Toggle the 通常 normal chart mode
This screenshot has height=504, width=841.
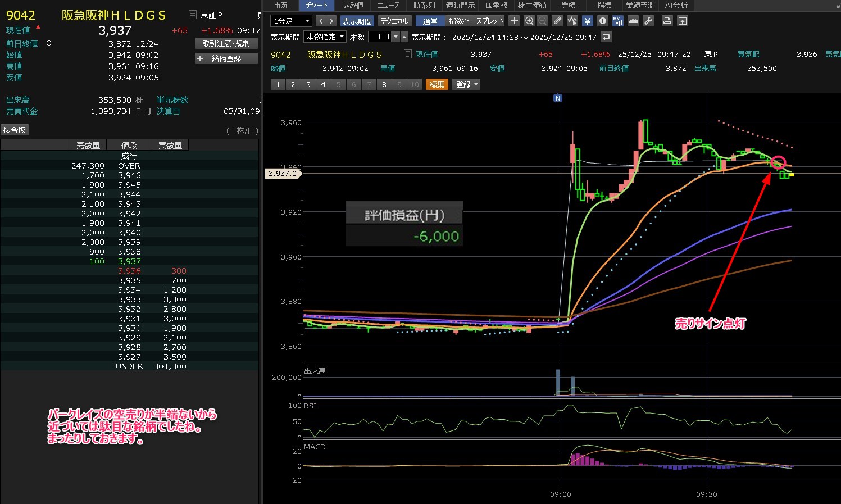tap(430, 21)
